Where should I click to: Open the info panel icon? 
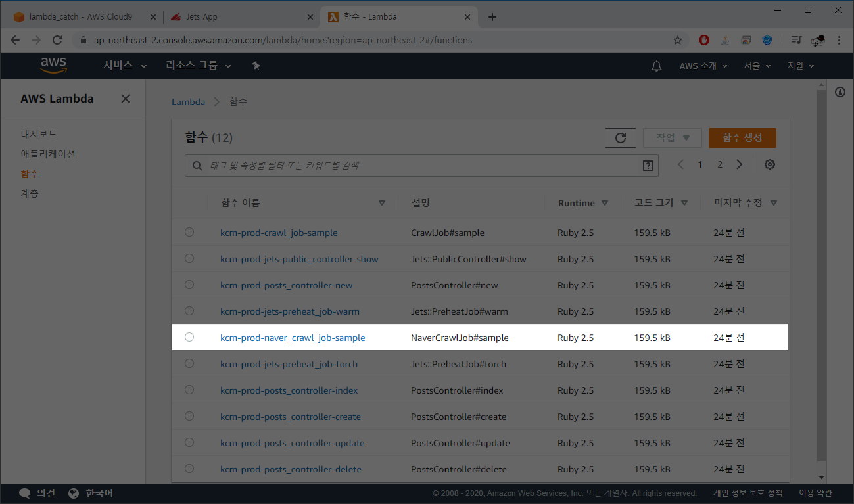coord(840,92)
